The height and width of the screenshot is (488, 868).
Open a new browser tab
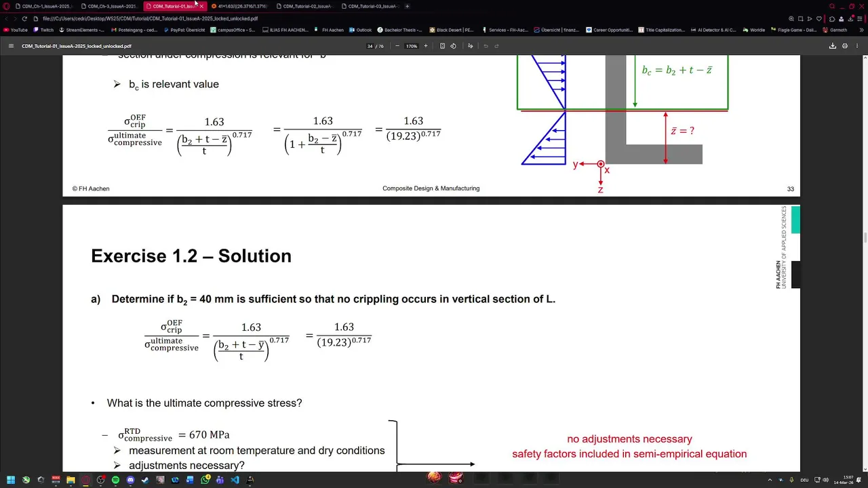tap(407, 6)
